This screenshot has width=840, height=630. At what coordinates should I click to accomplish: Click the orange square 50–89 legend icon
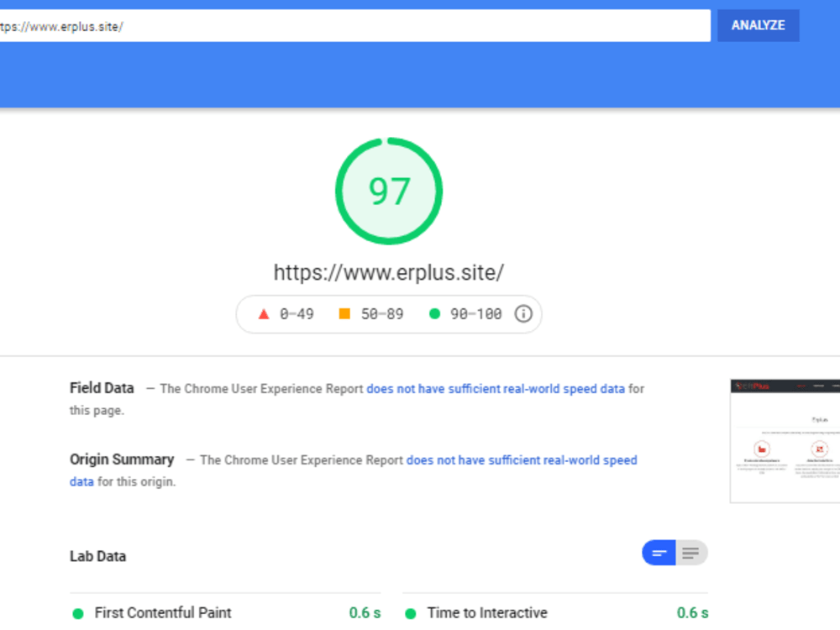click(344, 314)
